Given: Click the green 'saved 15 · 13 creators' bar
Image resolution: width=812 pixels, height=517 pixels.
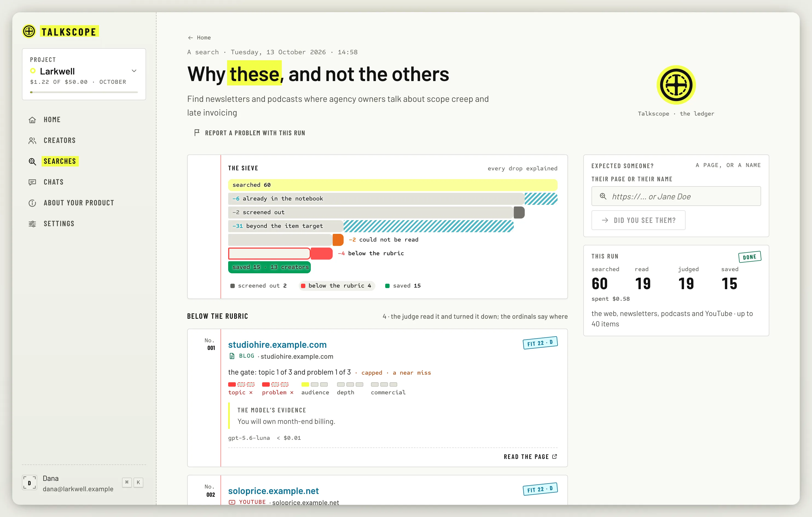Looking at the screenshot, I should coord(269,267).
